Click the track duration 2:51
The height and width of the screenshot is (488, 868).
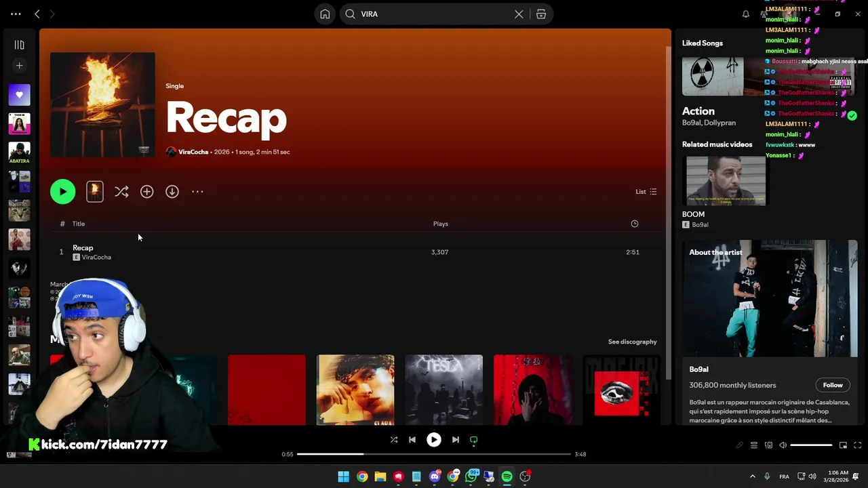point(633,252)
